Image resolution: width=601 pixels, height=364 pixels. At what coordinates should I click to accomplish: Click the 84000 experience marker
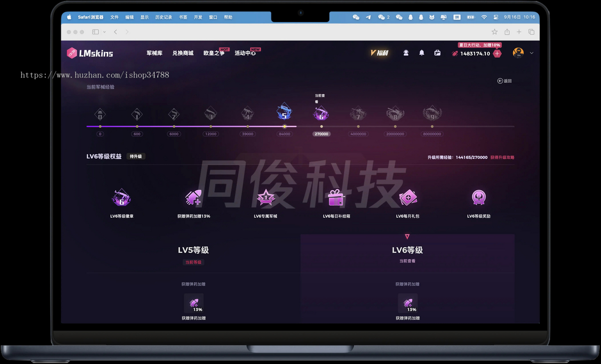(x=284, y=134)
